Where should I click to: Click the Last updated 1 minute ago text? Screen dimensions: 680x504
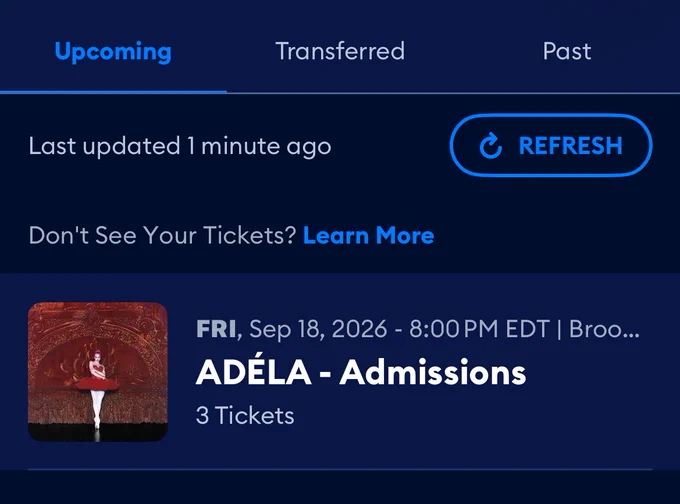click(180, 146)
